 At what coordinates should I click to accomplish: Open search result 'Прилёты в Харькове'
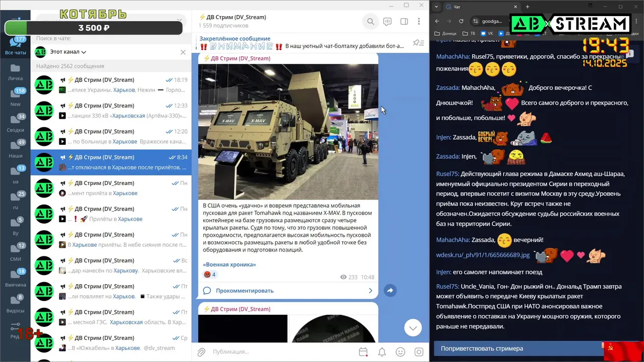[x=111, y=214]
